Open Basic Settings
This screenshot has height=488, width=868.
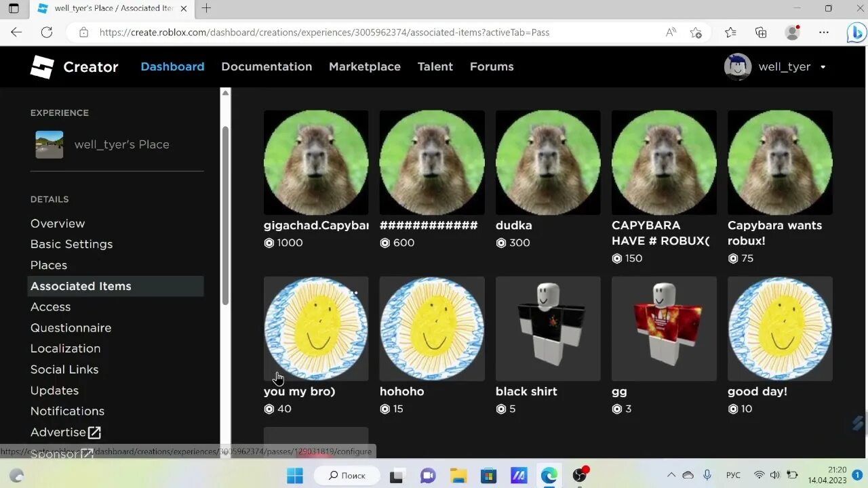(x=71, y=244)
